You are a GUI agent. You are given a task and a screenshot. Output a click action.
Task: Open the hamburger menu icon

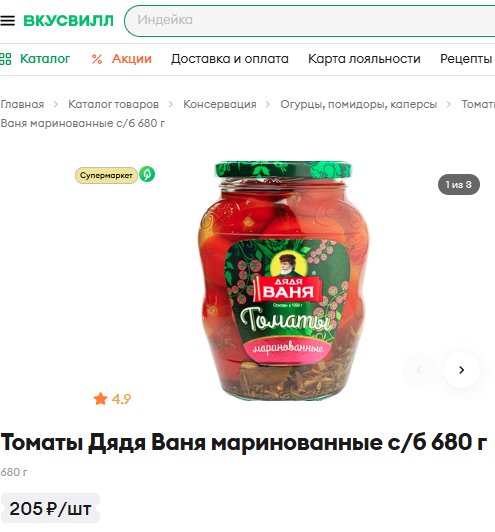click(x=7, y=21)
